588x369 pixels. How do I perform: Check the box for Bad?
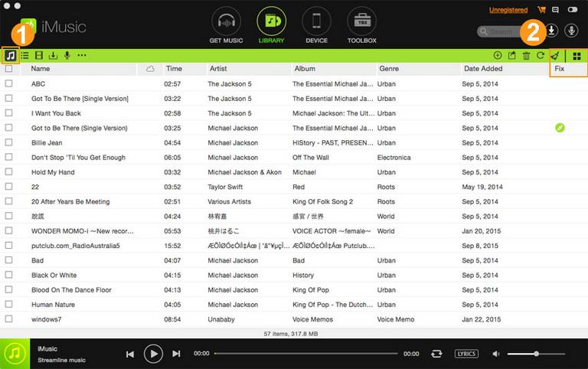coord(8,260)
